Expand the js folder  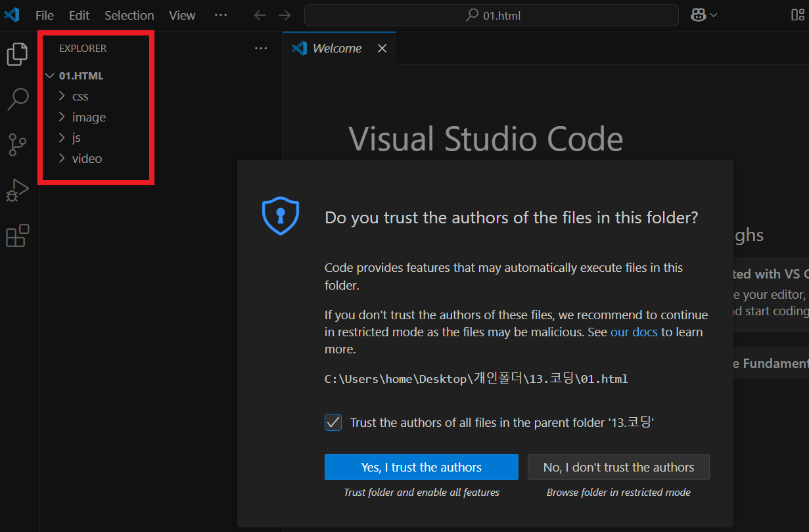[62, 138]
